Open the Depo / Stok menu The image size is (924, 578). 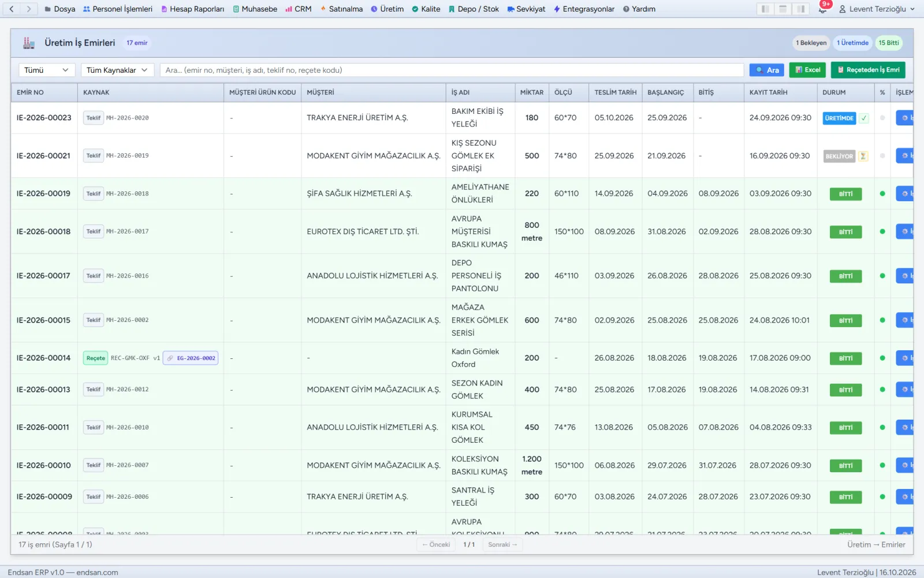pyautogui.click(x=474, y=9)
